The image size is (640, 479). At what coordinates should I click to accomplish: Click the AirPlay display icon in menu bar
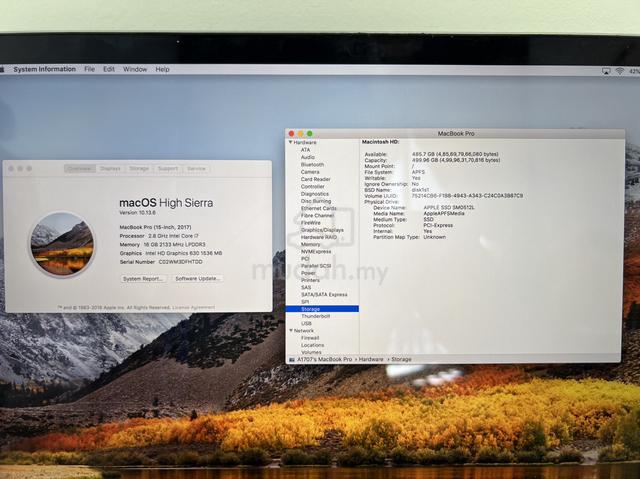click(x=606, y=71)
